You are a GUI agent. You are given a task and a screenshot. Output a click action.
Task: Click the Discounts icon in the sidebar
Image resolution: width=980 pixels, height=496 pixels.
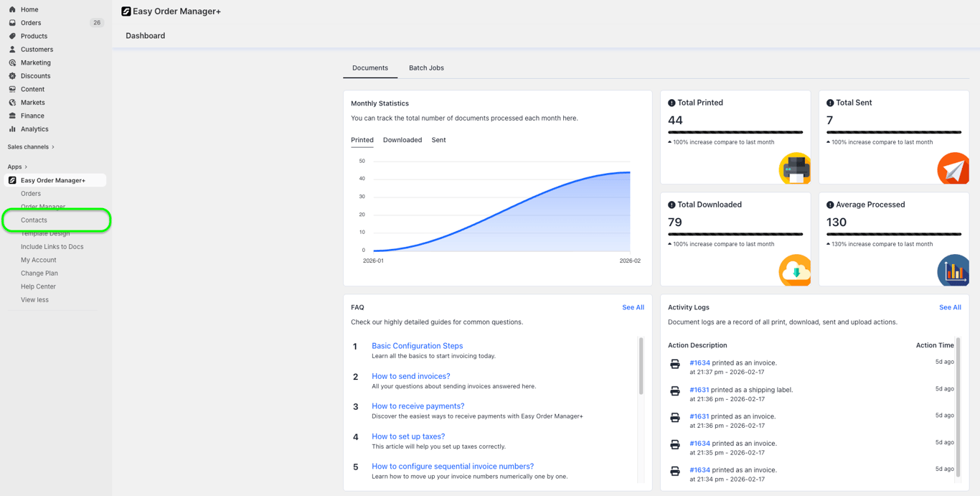[12, 76]
